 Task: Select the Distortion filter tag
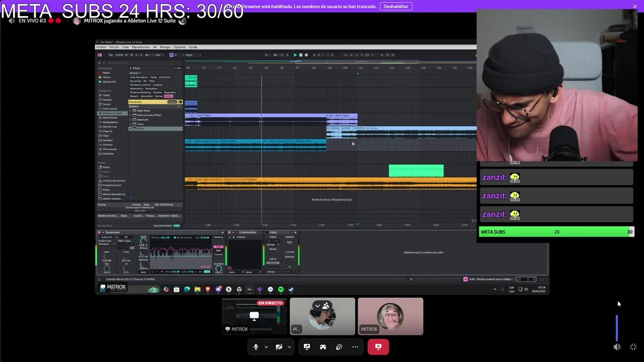pyautogui.click(x=165, y=77)
